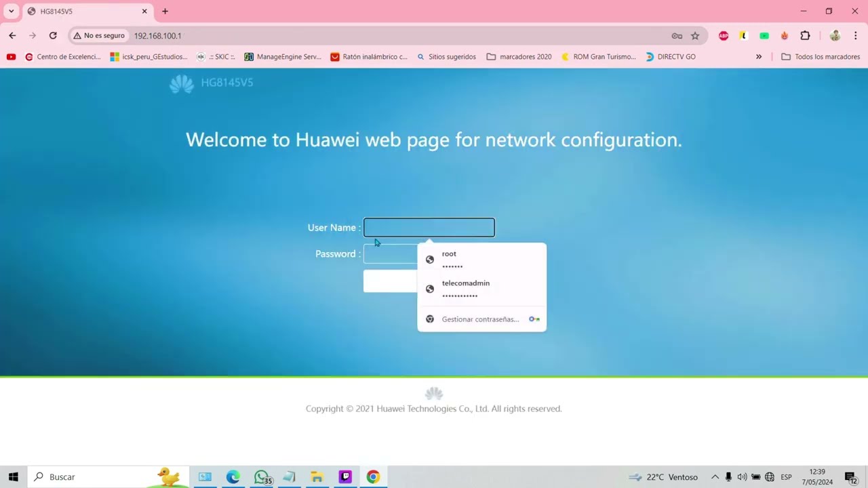Open a new tab with the plus button
Viewport: 868px width, 488px height.
tap(165, 12)
